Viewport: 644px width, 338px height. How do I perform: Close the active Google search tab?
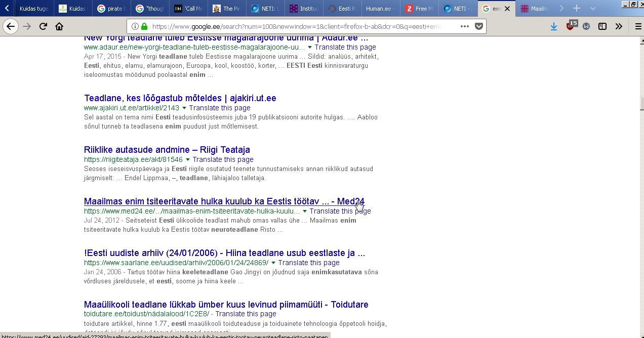click(x=508, y=9)
